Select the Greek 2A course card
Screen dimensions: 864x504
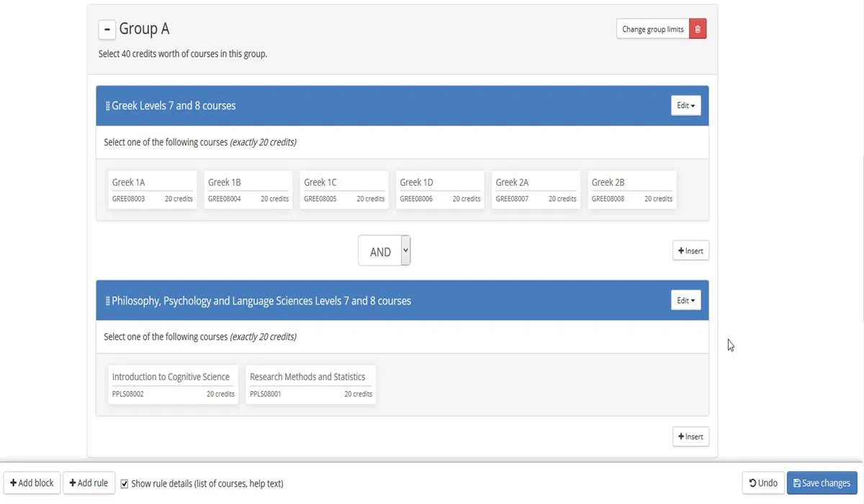[x=536, y=189]
